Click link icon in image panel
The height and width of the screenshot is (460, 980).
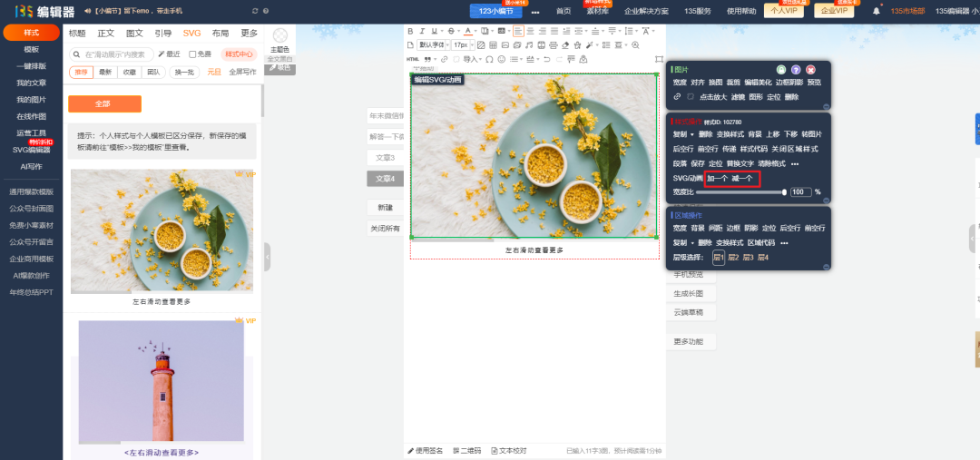(677, 97)
